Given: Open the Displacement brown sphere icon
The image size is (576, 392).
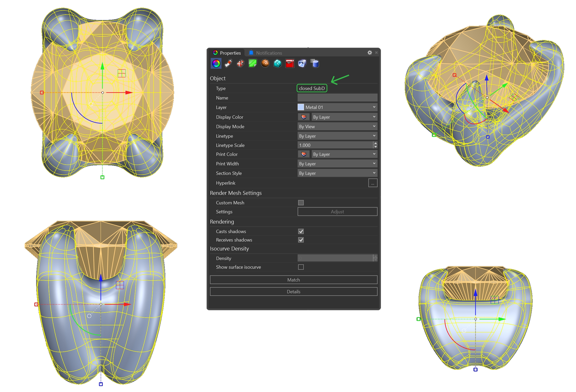Looking at the screenshot, I should point(265,63).
